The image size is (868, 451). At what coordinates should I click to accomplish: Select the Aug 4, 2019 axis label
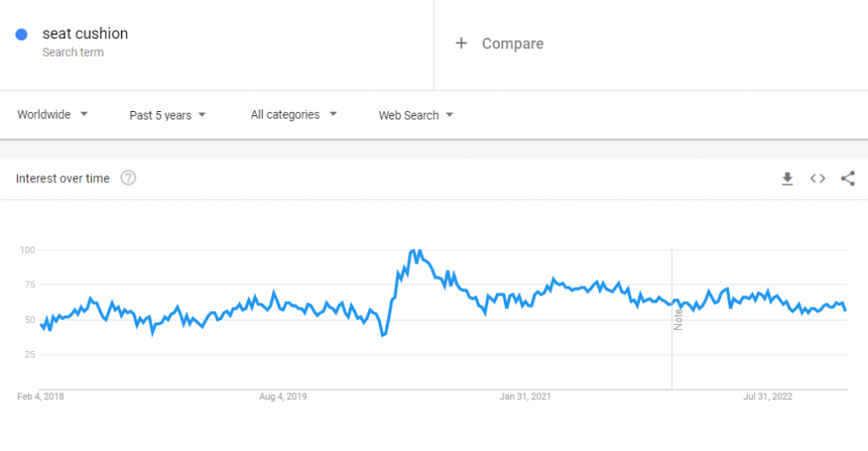[282, 396]
